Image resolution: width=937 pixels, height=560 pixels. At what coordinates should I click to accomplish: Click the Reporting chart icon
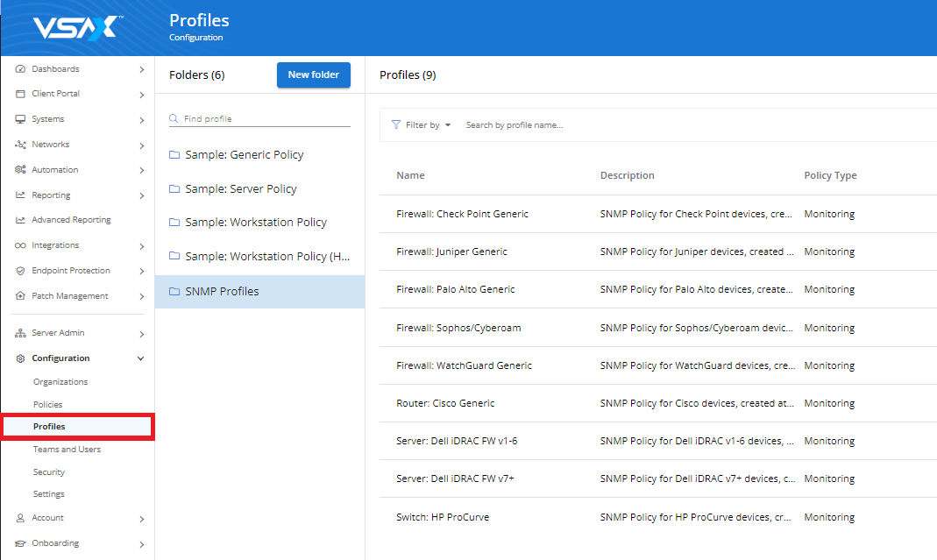tap(20, 195)
